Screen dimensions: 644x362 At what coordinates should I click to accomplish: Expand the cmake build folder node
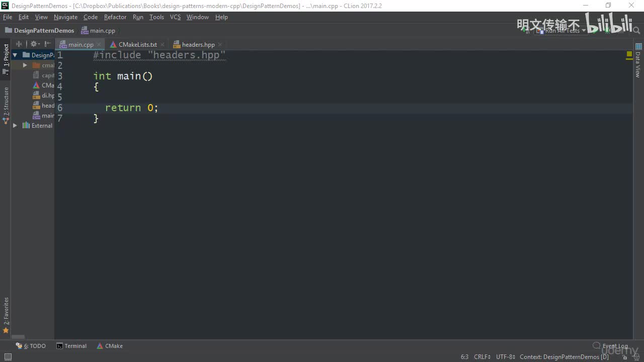point(25,65)
